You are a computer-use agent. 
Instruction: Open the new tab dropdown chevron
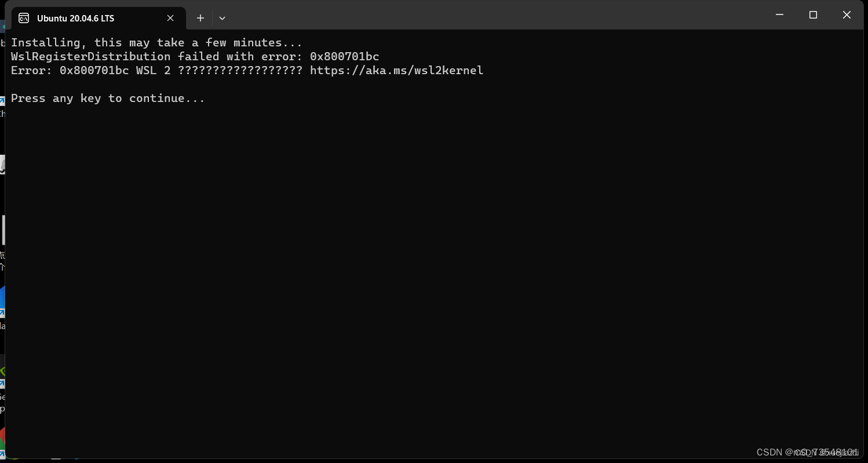[x=223, y=18]
